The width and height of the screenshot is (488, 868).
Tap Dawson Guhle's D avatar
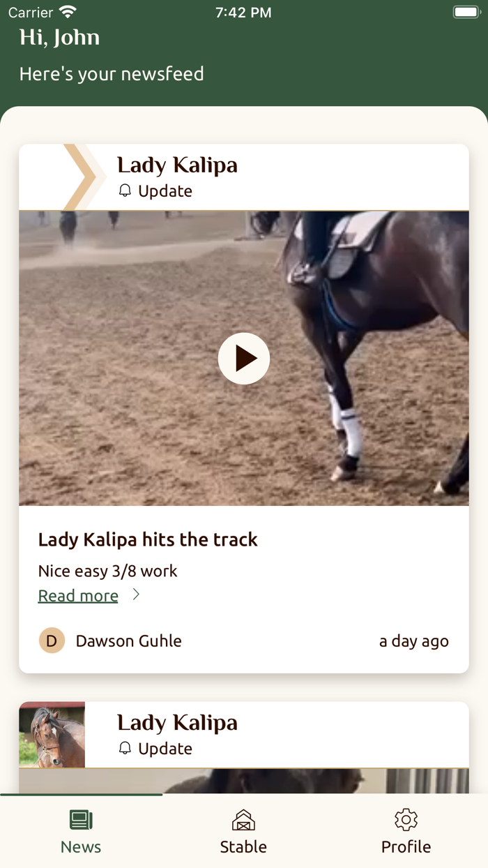coord(52,641)
